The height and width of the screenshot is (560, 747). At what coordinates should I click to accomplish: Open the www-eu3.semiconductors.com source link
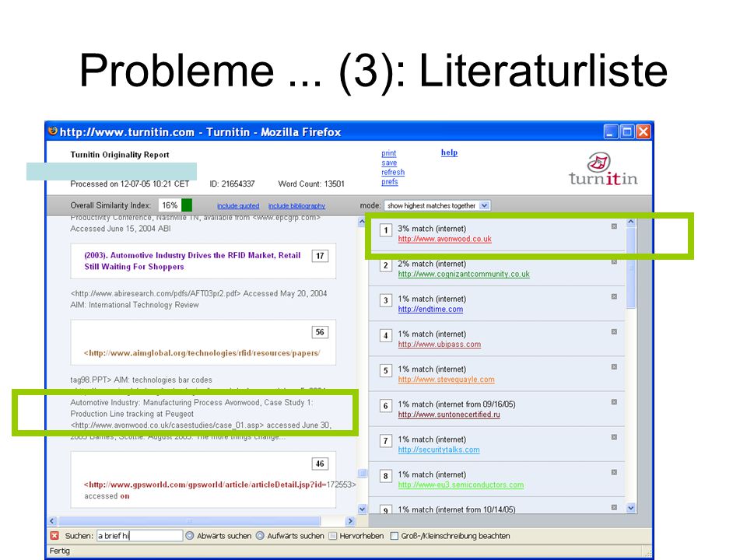click(x=461, y=485)
